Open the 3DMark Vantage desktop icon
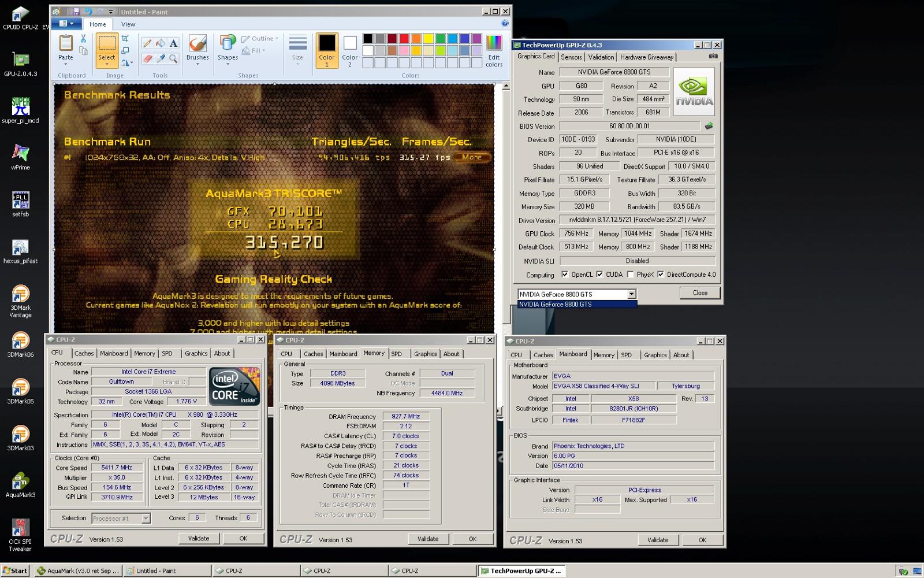The width and height of the screenshot is (924, 578). tap(20, 301)
